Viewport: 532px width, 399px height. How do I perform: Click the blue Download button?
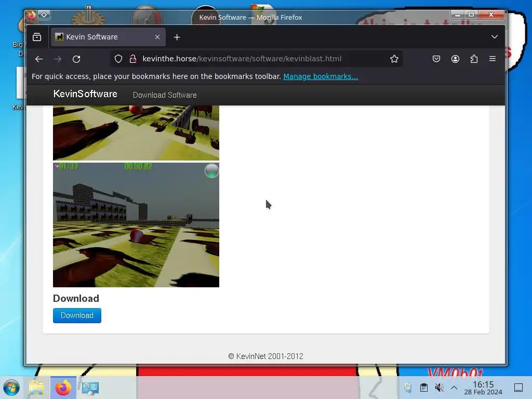(77, 315)
